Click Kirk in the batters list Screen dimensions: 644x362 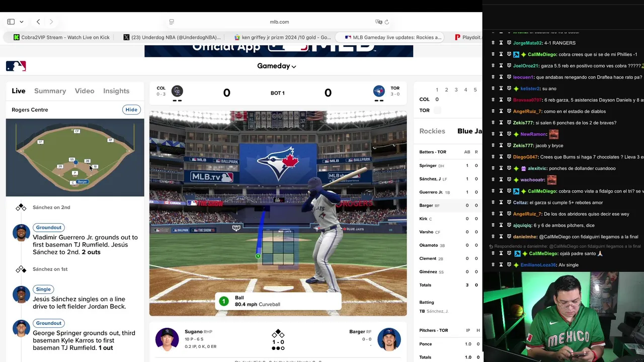pos(423,219)
